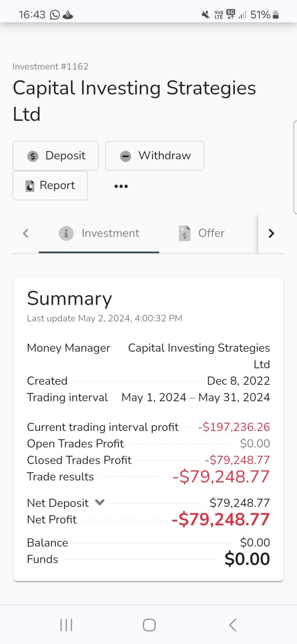
Task: Switch to the Offer tab
Action: click(202, 233)
